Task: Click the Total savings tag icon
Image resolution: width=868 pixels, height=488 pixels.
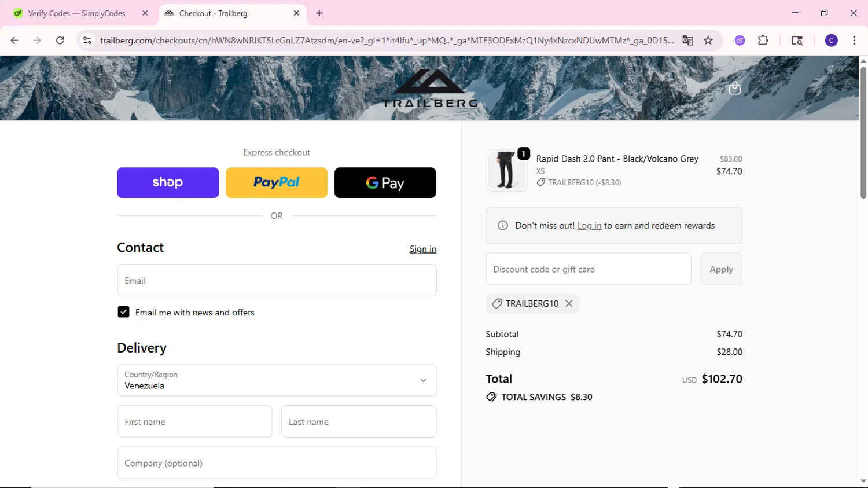Action: coord(491,397)
